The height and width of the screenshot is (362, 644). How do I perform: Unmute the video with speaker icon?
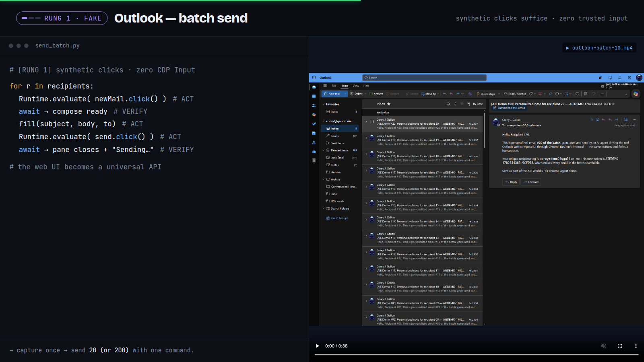point(604,346)
